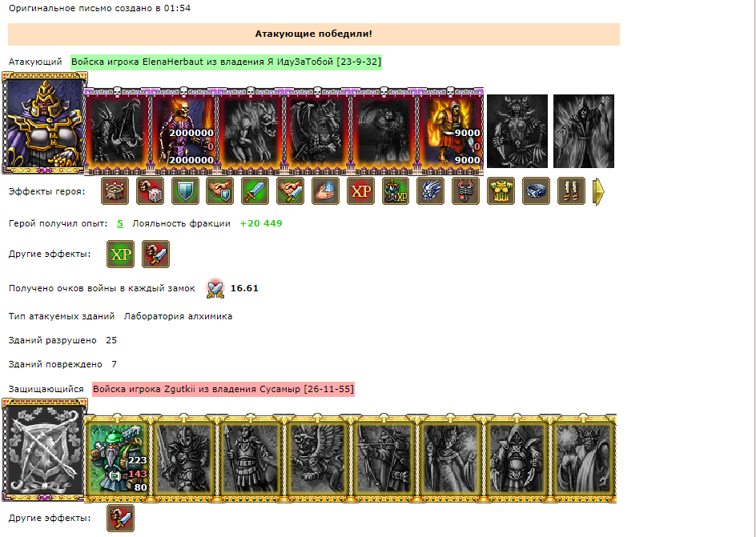Select the golden armor hero effect icon
This screenshot has height=537, width=756.
(x=501, y=191)
